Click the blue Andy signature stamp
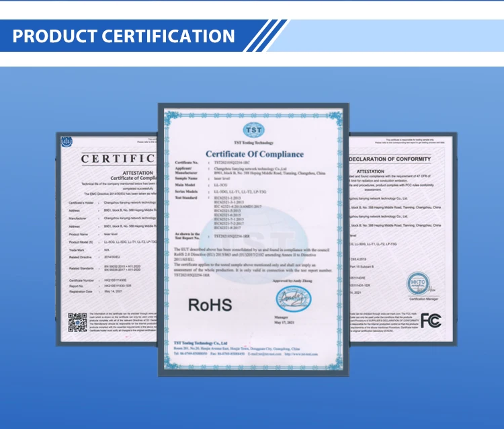The height and width of the screenshot is (429, 504). [x=294, y=299]
